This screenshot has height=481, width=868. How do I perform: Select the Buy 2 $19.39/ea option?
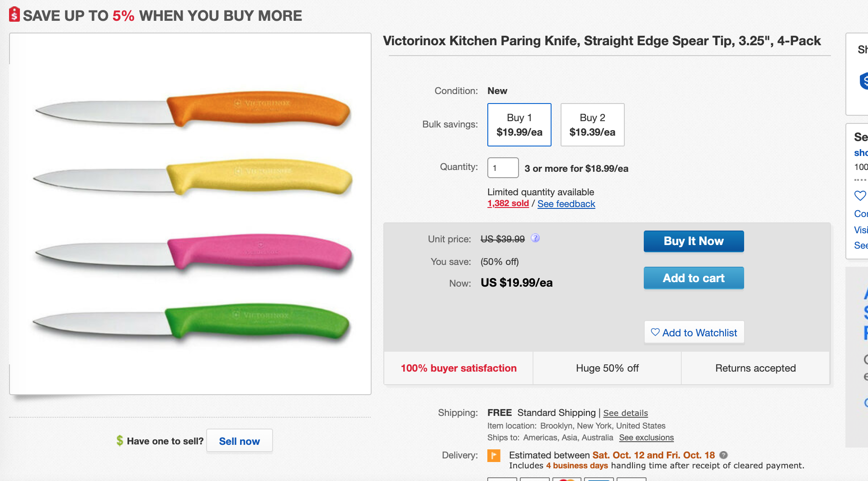click(592, 125)
